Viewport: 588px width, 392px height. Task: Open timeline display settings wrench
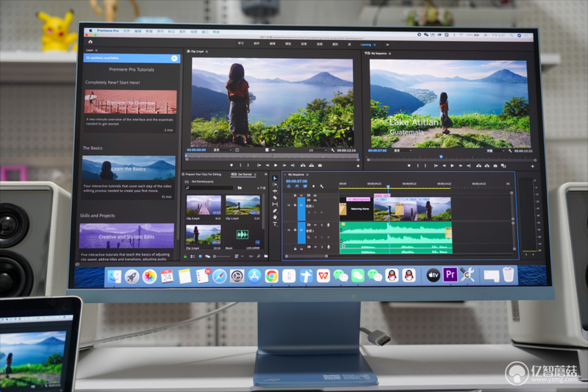click(321, 186)
